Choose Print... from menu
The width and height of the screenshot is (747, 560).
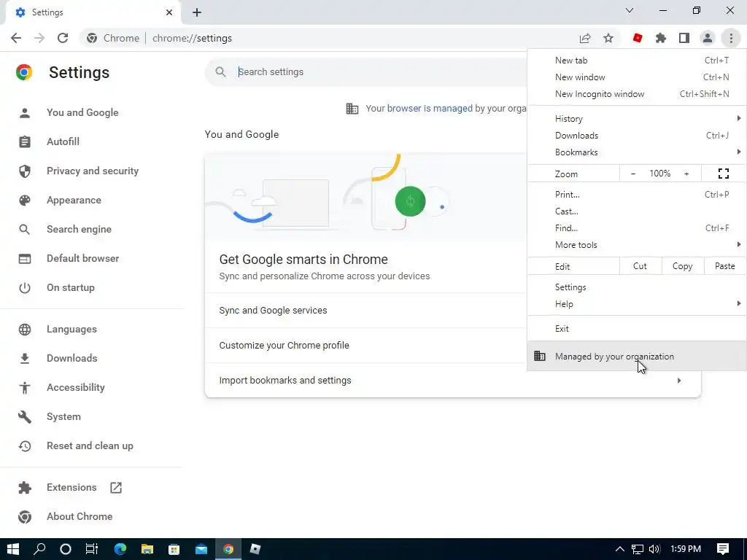637,194
